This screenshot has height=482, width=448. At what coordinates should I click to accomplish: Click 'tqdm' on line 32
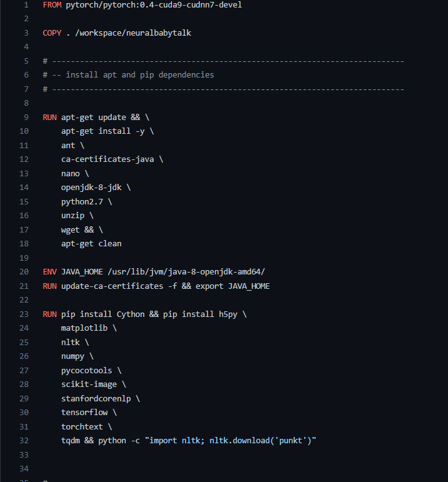point(71,441)
